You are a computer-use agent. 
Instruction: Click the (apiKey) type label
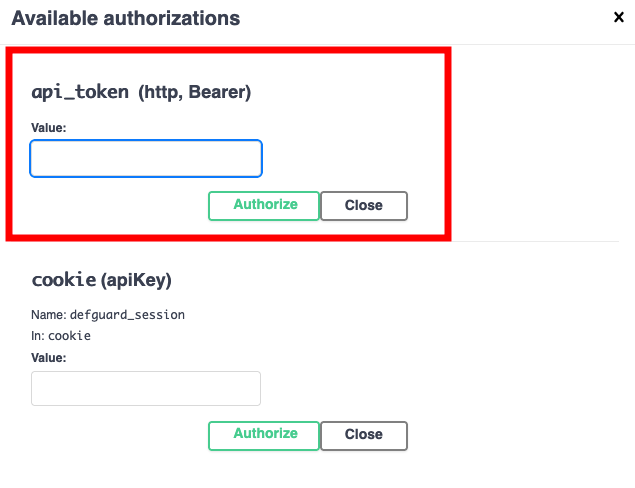coord(137,280)
